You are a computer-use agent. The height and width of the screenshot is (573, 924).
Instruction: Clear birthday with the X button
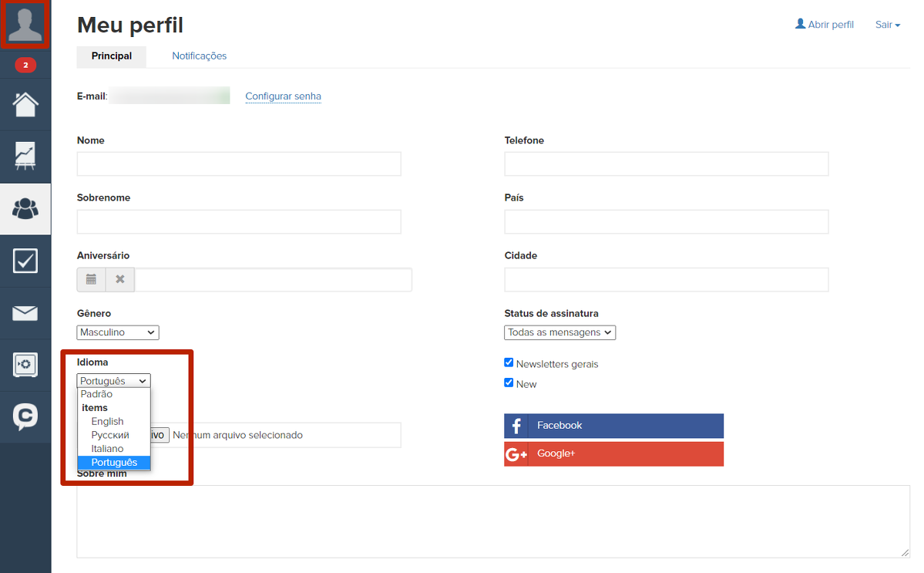point(120,279)
